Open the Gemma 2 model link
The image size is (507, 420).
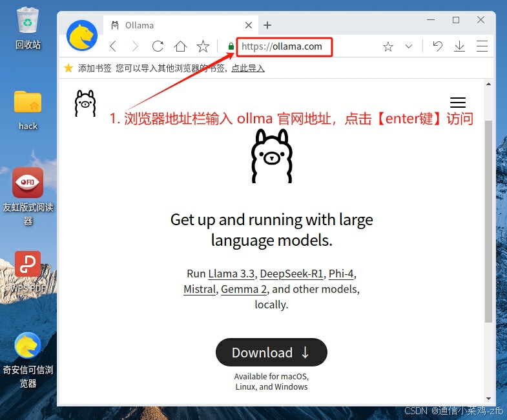(243, 289)
